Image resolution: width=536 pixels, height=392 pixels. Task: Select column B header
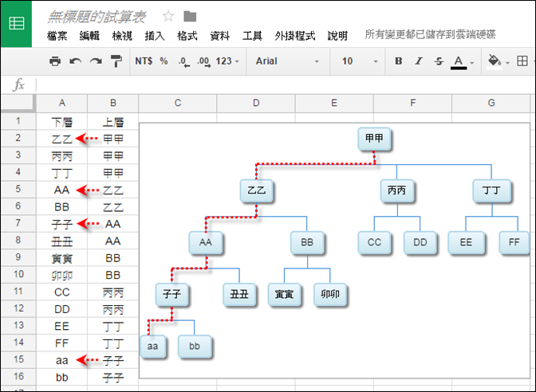pyautogui.click(x=113, y=103)
